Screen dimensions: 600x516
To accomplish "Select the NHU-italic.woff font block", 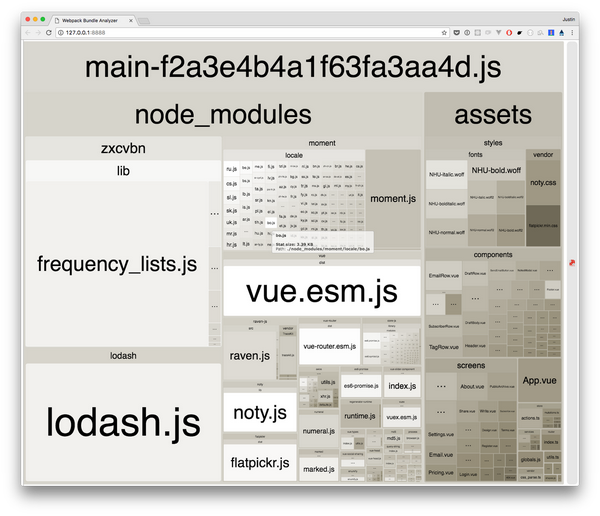I will coord(446,175).
